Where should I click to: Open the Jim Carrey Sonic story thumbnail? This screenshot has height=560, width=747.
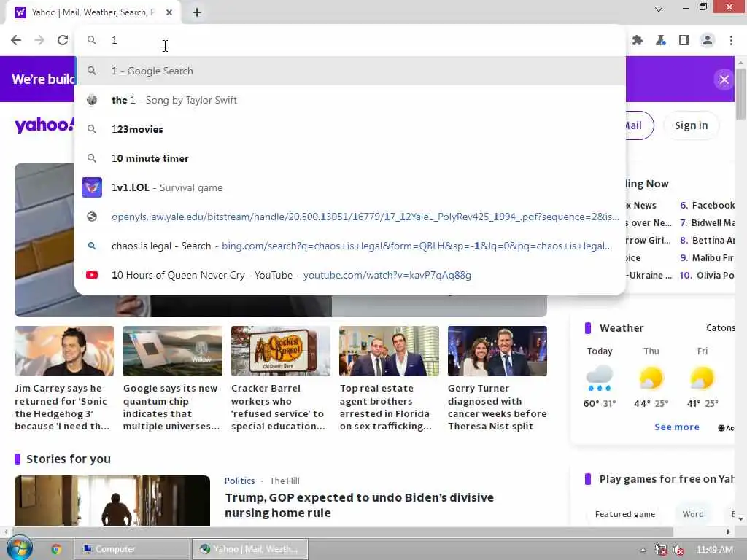pos(64,351)
